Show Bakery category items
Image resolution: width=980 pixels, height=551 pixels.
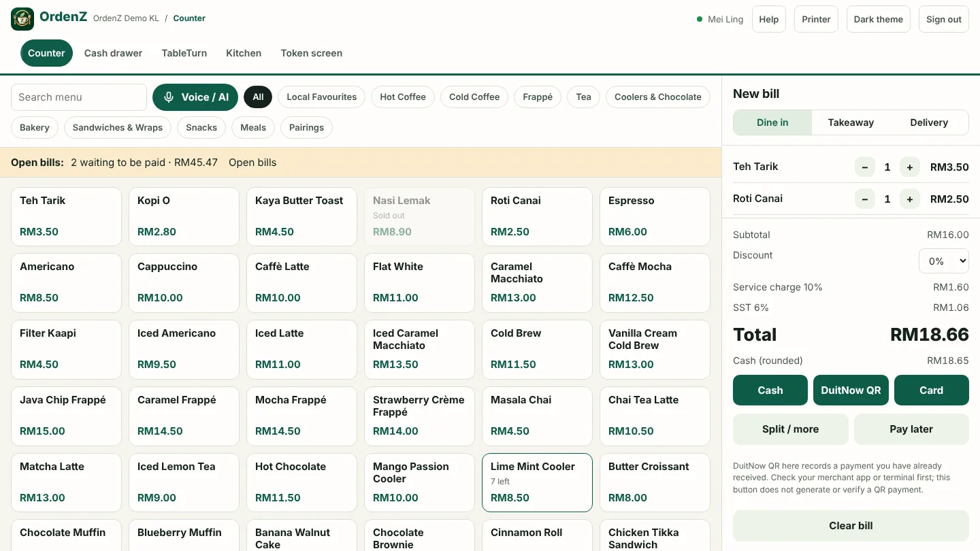click(x=35, y=127)
